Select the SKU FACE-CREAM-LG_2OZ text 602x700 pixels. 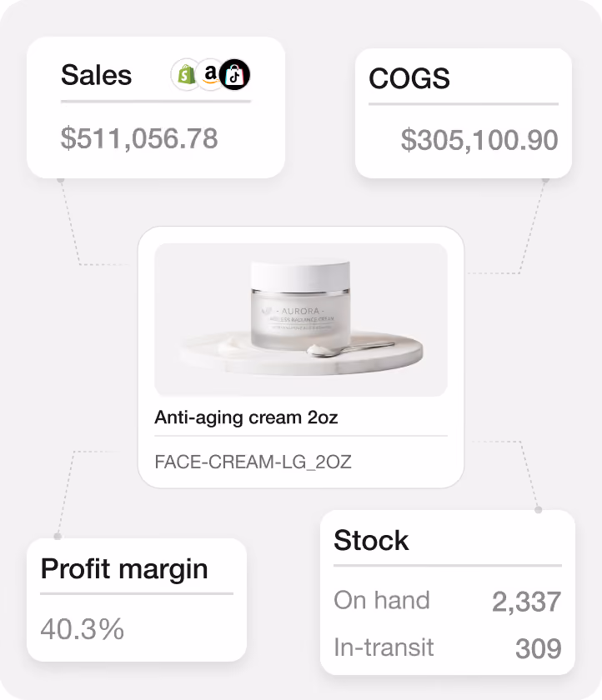click(253, 462)
